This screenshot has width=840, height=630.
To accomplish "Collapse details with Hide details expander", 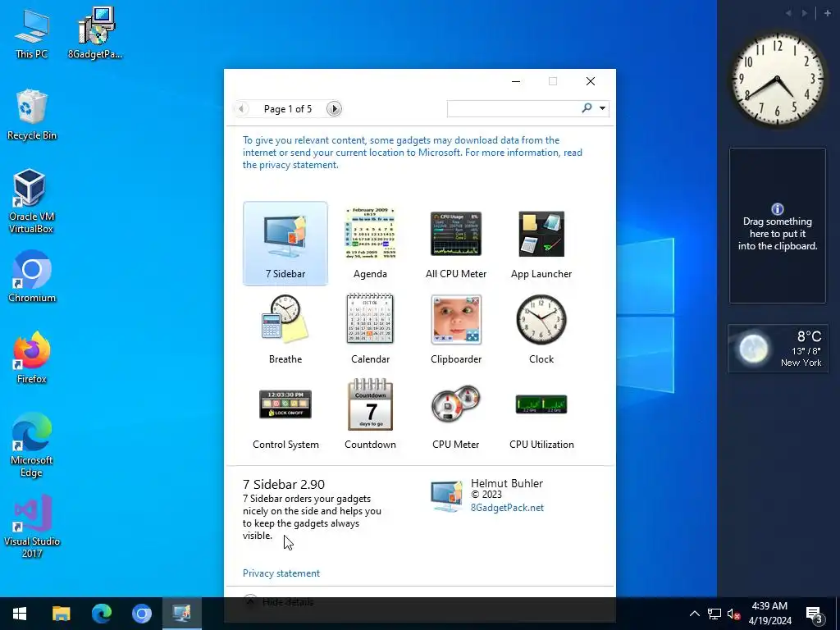I will coord(279,601).
